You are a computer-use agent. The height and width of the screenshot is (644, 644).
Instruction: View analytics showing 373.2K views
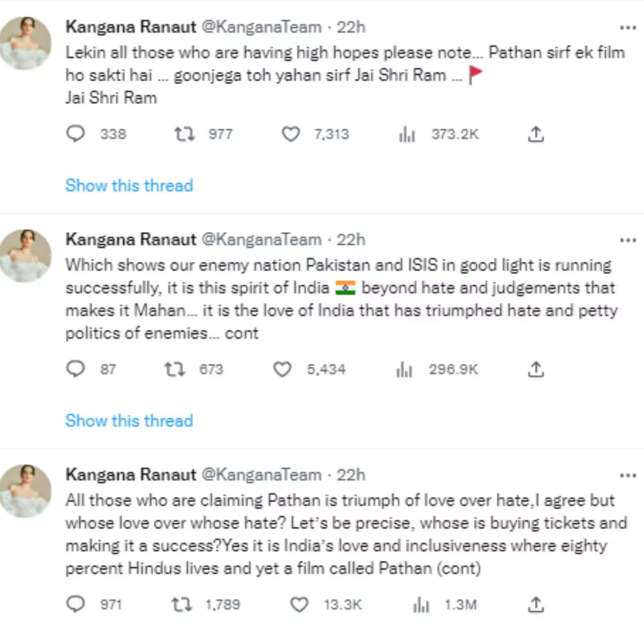tap(407, 134)
